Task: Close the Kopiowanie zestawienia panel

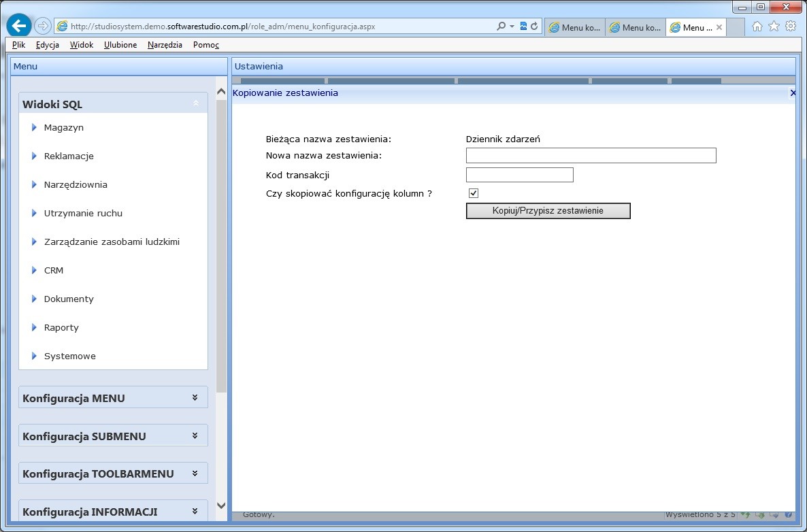Action: point(793,93)
